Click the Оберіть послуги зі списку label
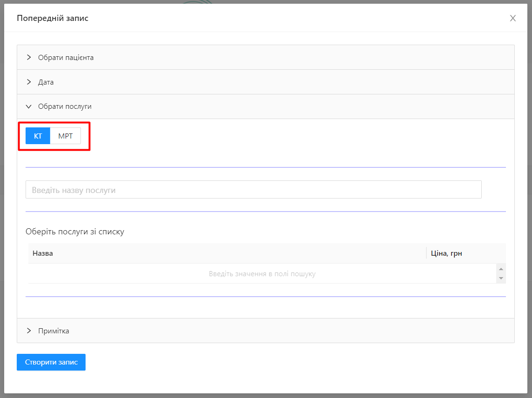The image size is (532, 398). tap(75, 232)
